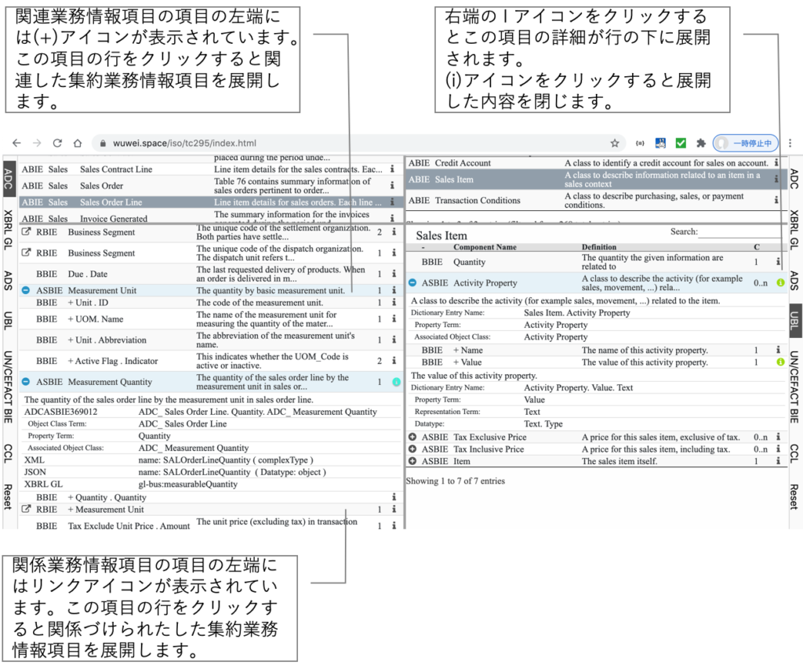Expand the ASBIE Item row

coord(412,461)
